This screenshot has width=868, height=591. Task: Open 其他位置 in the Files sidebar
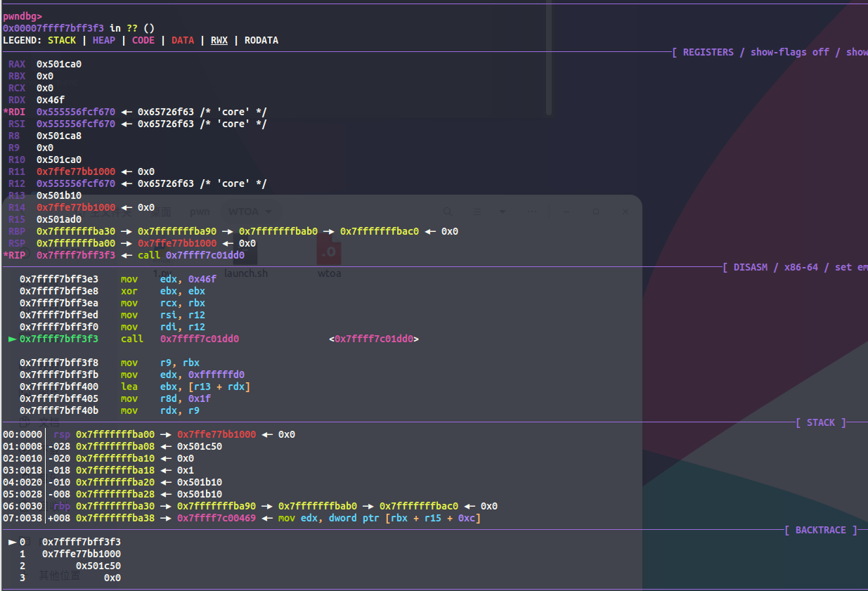tap(60, 576)
